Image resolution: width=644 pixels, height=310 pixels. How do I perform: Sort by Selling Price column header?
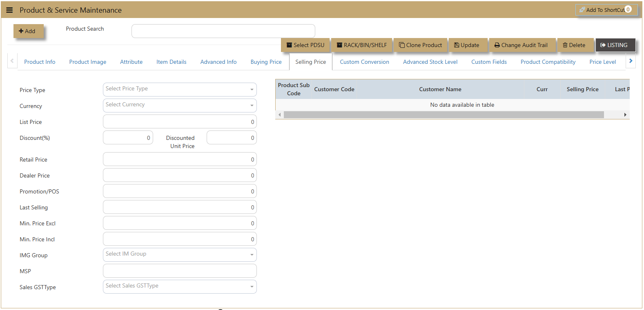582,89
